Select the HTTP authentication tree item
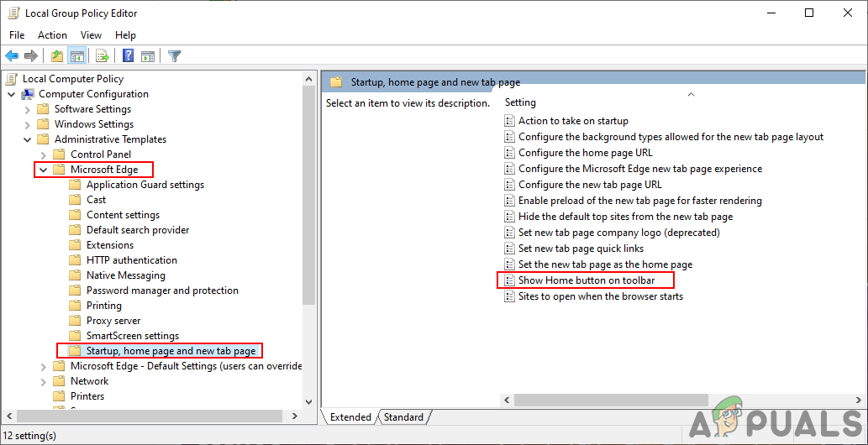 [x=132, y=260]
